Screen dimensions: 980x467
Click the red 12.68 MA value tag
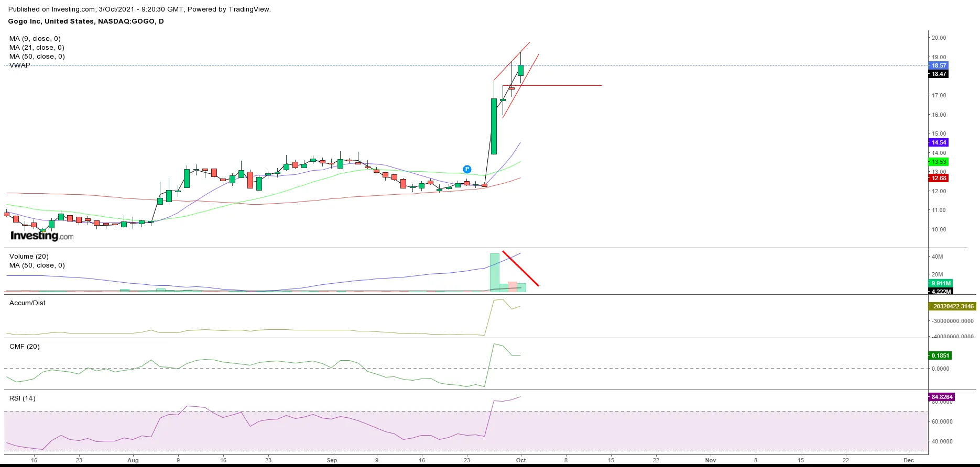[x=939, y=178]
